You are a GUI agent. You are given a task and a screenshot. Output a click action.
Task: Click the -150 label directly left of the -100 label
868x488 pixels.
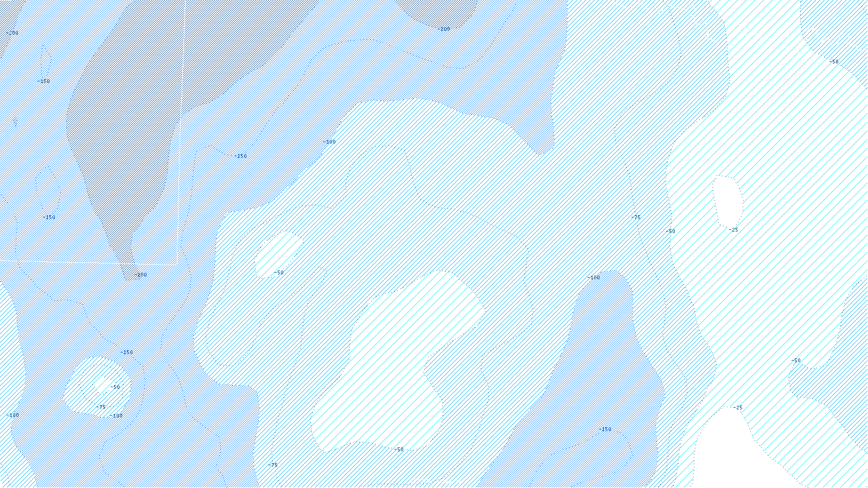click(240, 156)
